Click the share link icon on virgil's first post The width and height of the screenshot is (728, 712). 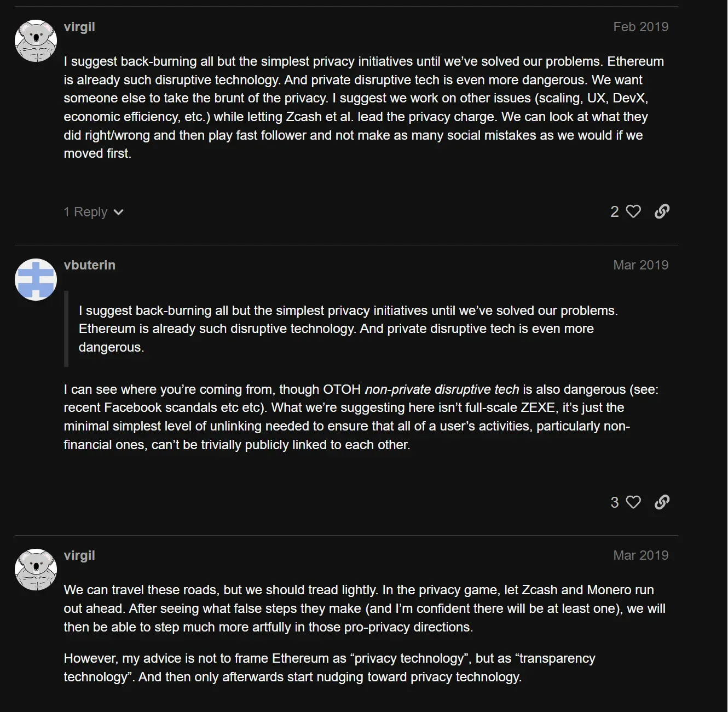(x=662, y=211)
